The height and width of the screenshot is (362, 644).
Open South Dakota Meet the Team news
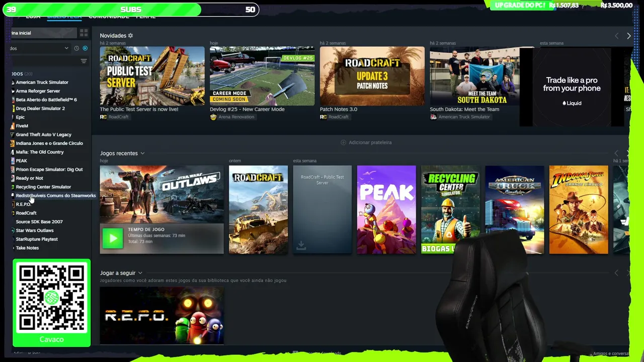click(474, 76)
